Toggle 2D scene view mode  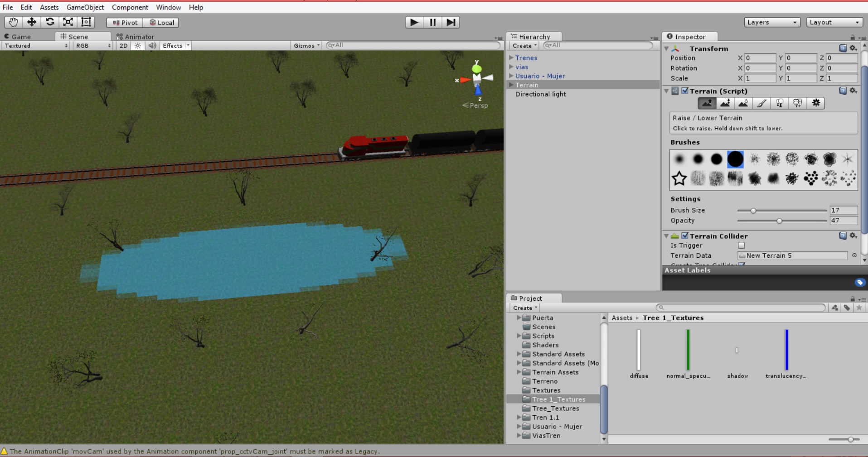123,46
